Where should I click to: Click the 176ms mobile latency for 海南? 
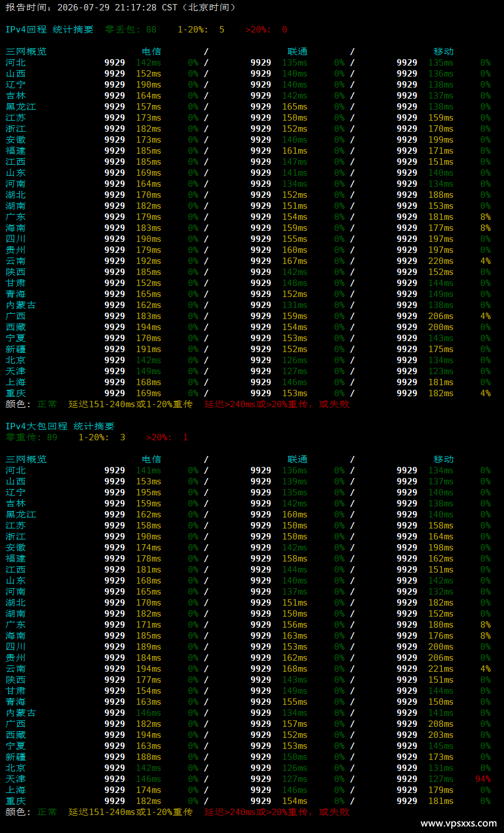[x=441, y=636]
